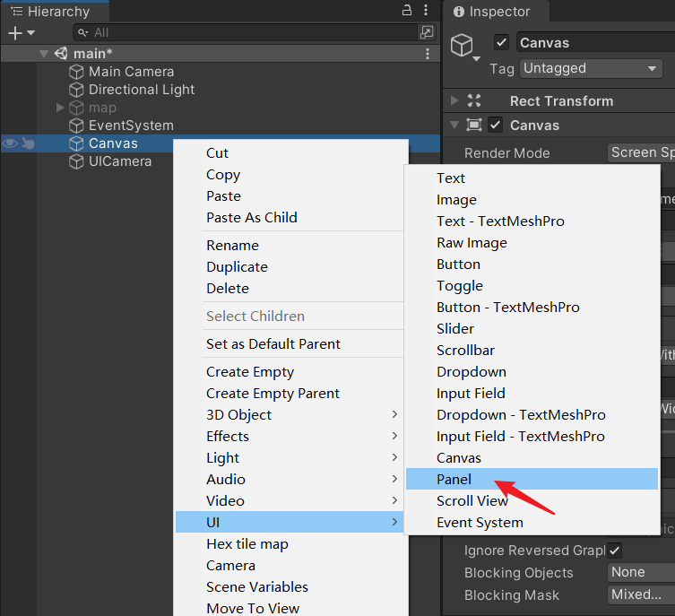Open dropdown arrow next to plus button

point(31,32)
